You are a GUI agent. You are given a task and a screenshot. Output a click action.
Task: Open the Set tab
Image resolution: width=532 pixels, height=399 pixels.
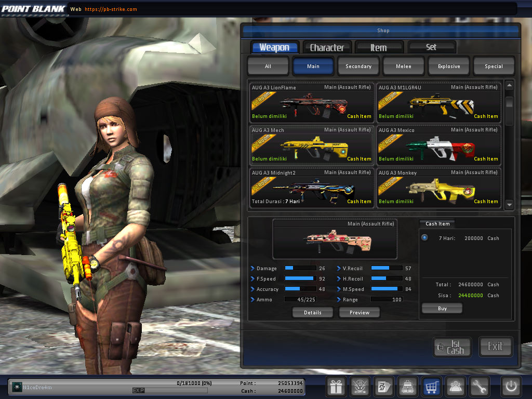click(x=431, y=47)
